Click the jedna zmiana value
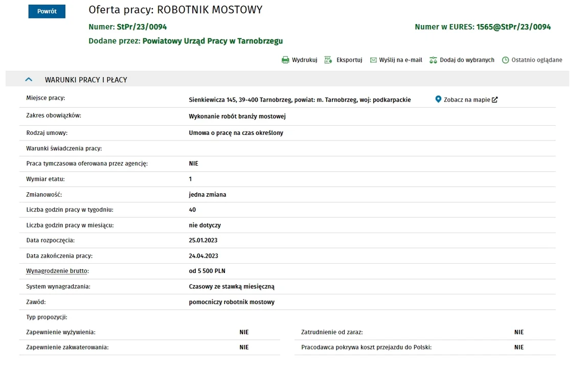 208,195
